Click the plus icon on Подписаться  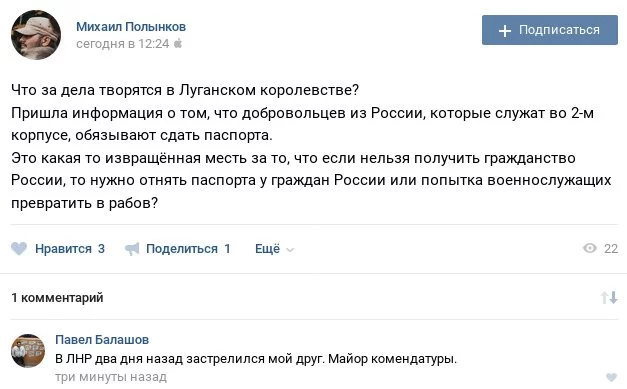[505, 30]
